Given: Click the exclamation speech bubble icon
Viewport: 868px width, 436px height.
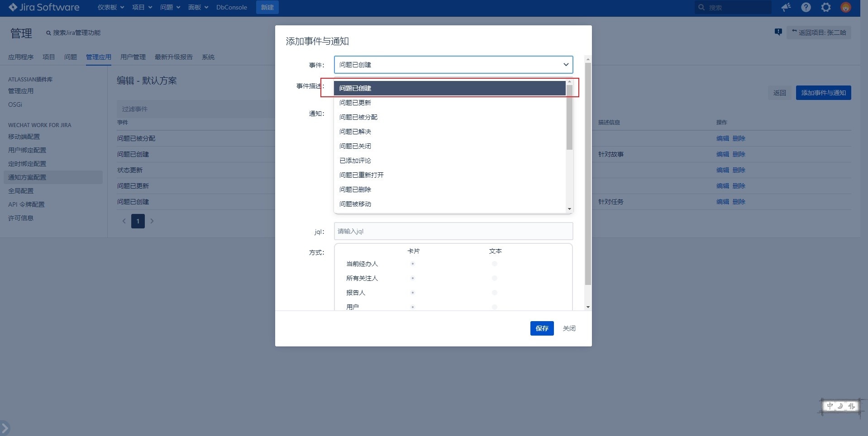Looking at the screenshot, I should pyautogui.click(x=778, y=32).
